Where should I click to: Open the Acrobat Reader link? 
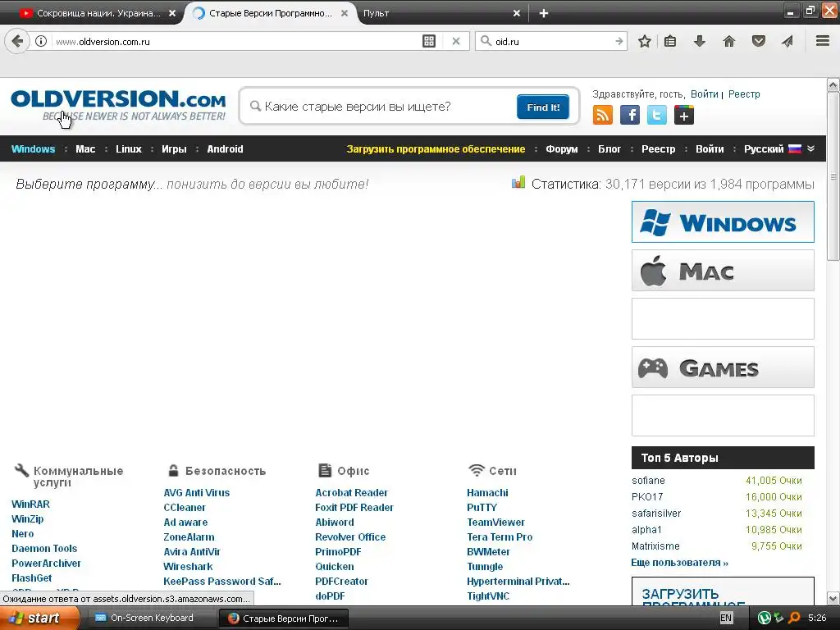[351, 492]
